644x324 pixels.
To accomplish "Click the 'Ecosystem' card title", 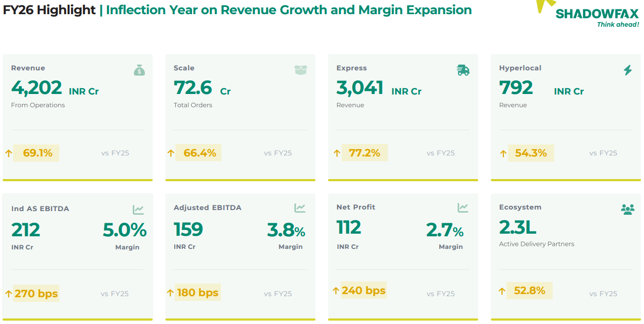I will tap(520, 207).
